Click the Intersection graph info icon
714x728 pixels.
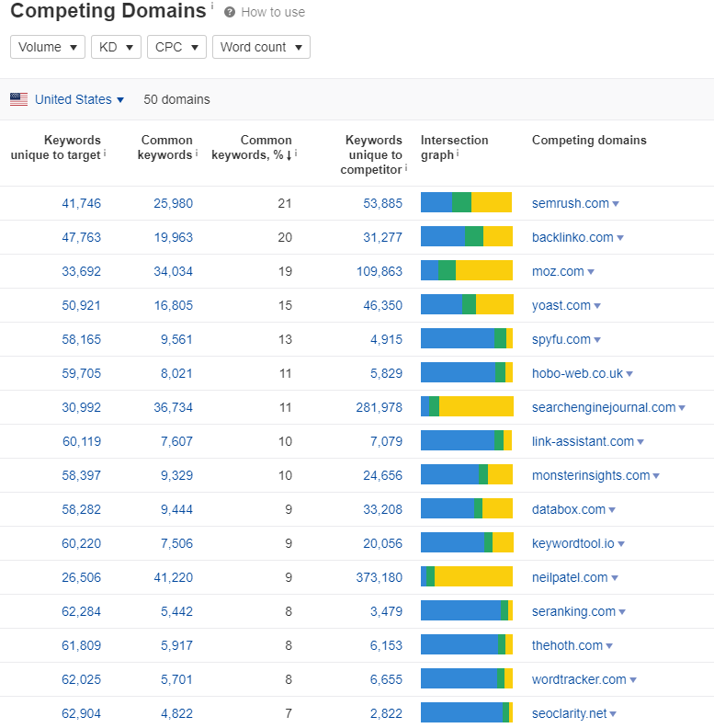pos(458,153)
